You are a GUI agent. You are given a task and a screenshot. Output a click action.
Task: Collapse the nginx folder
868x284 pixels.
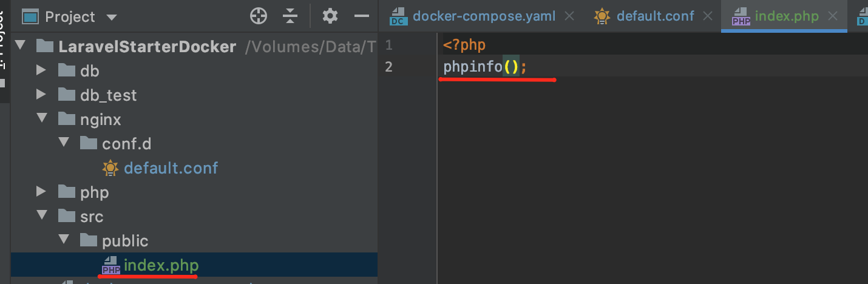(41, 120)
